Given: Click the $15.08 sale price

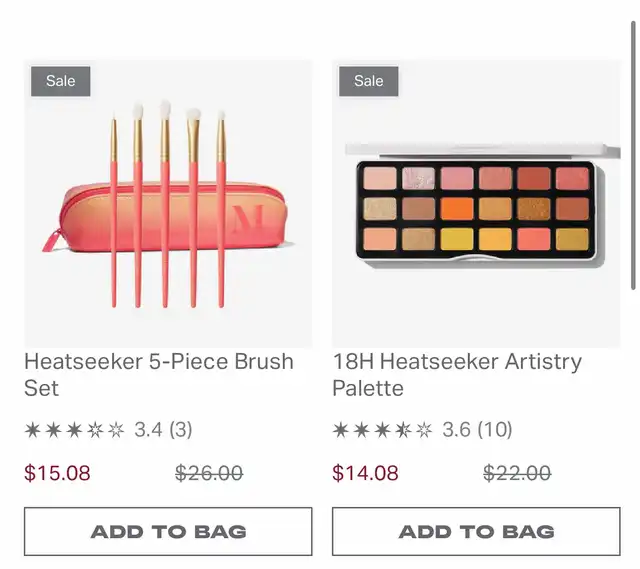Looking at the screenshot, I should pyautogui.click(x=57, y=473).
